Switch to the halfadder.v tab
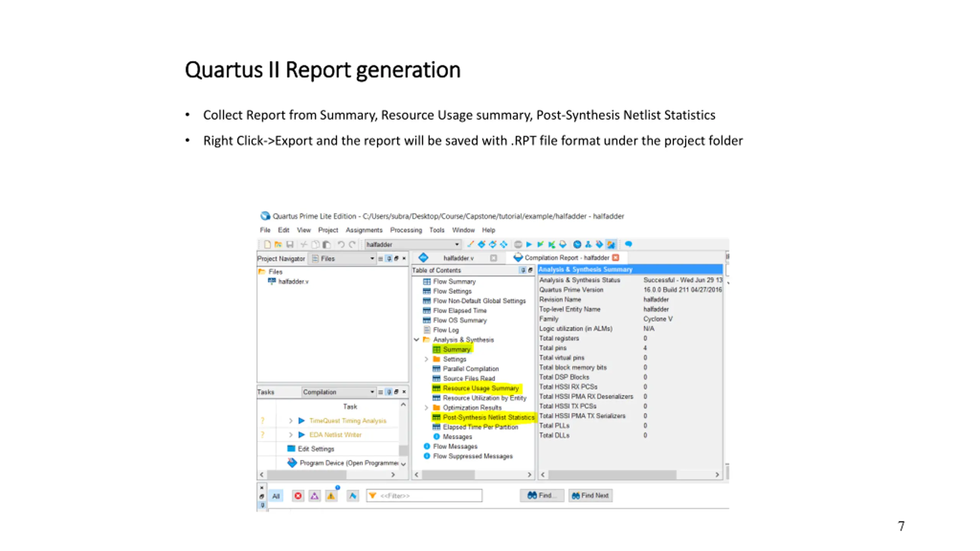Image resolution: width=980 pixels, height=551 pixels. [458, 258]
